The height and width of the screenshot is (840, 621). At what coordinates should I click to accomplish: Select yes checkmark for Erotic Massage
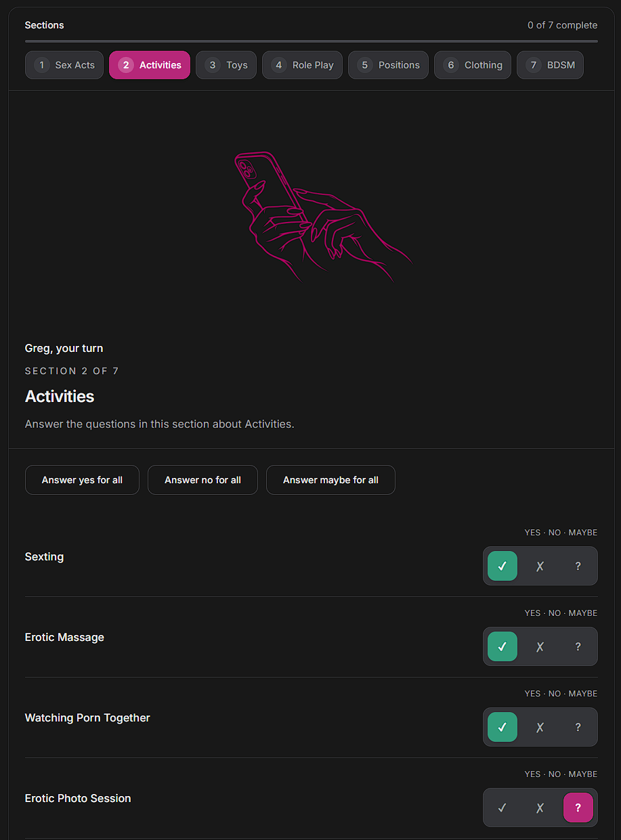(502, 646)
